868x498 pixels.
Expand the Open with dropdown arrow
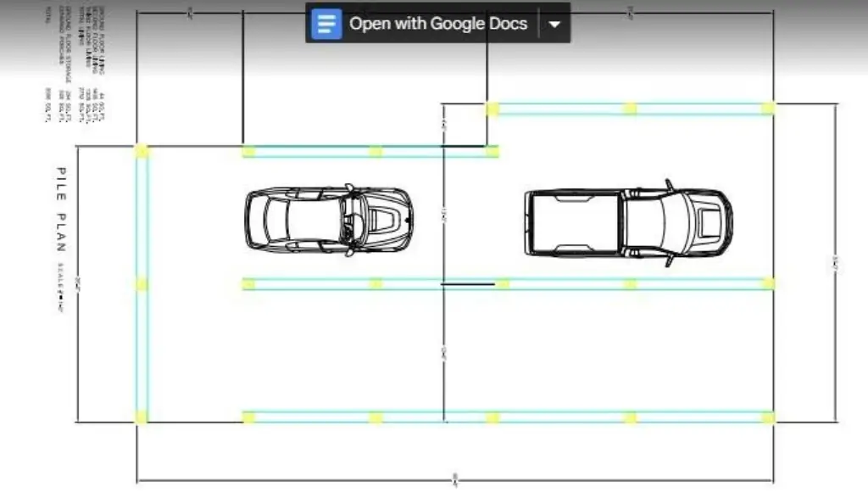[x=554, y=24]
